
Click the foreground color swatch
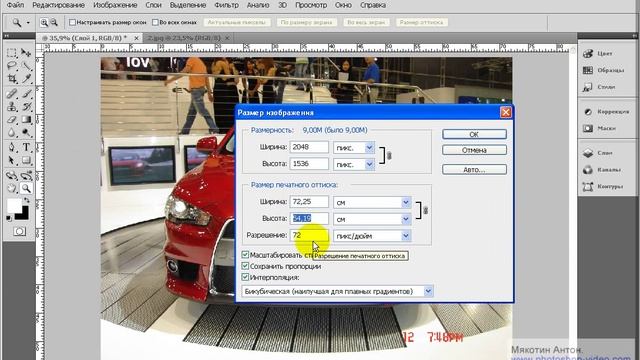tap(14, 205)
